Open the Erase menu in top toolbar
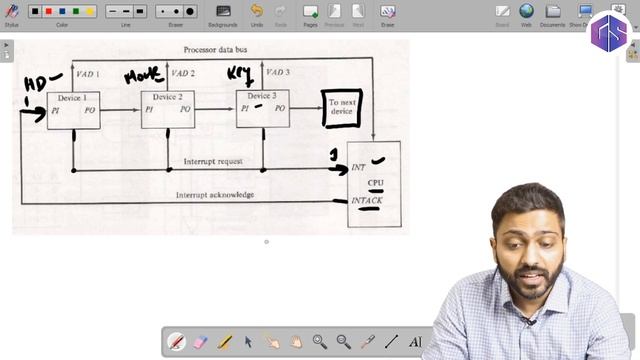Image resolution: width=640 pixels, height=360 pixels. coord(387,15)
